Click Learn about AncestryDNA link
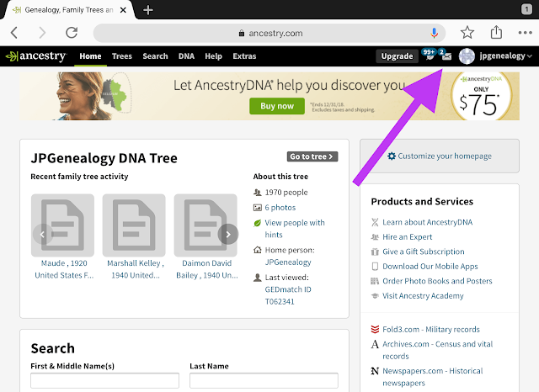The width and height of the screenshot is (539, 392). coord(428,222)
